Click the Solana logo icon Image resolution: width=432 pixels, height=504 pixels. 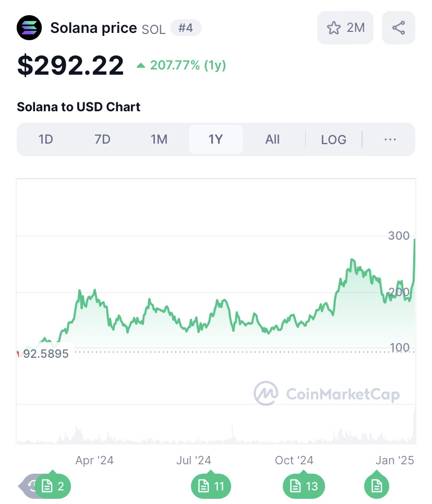click(x=29, y=28)
